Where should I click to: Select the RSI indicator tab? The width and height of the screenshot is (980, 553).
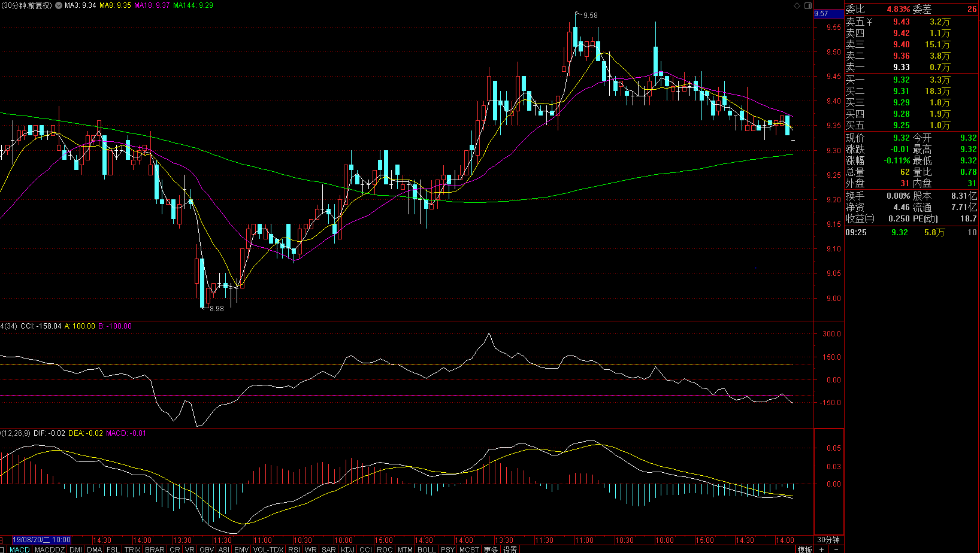[x=294, y=549]
